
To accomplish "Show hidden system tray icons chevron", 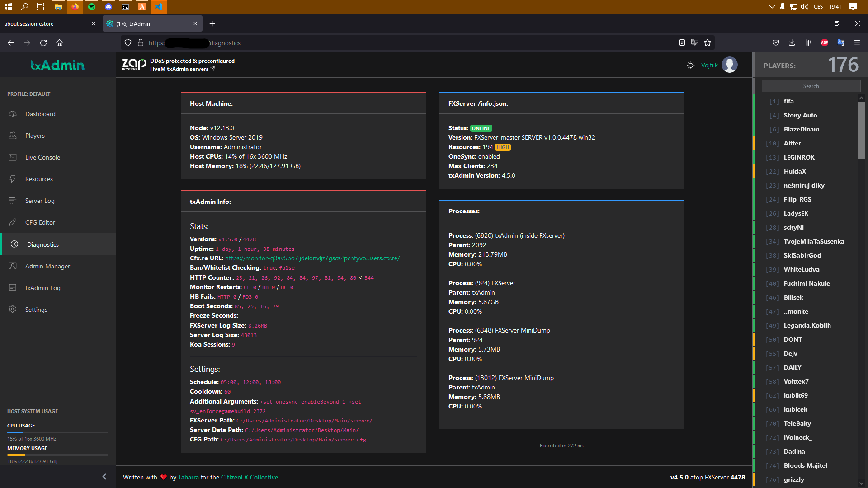I will pyautogui.click(x=772, y=7).
